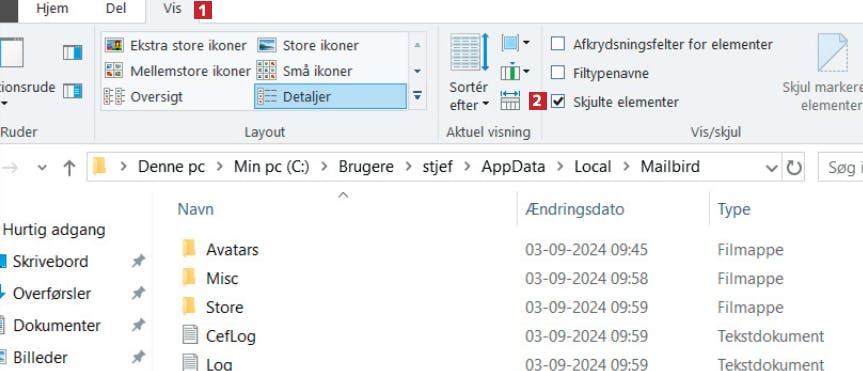Open the Hjem ribbon tab
Viewport: 863px width, 371px height.
[52, 9]
